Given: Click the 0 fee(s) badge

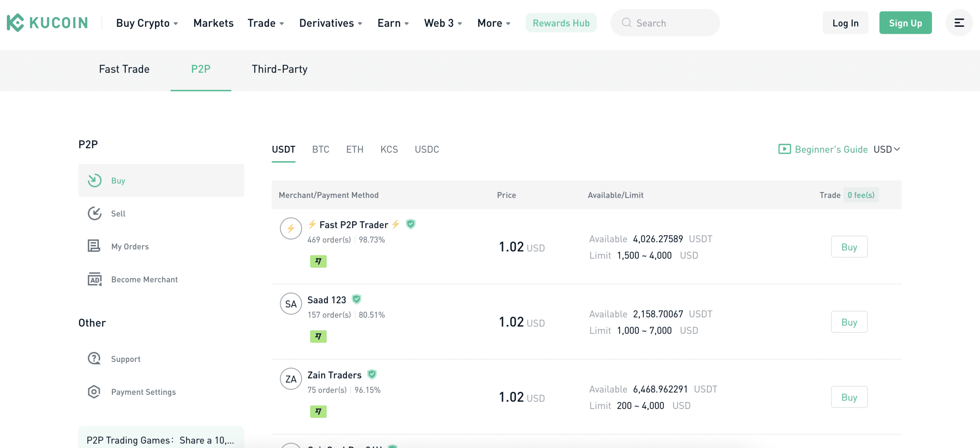Looking at the screenshot, I should pyautogui.click(x=861, y=195).
